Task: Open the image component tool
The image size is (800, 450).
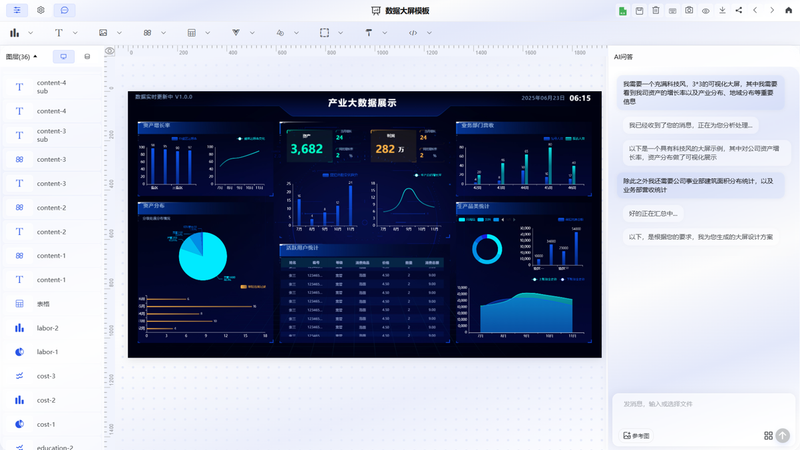Action: tap(103, 33)
